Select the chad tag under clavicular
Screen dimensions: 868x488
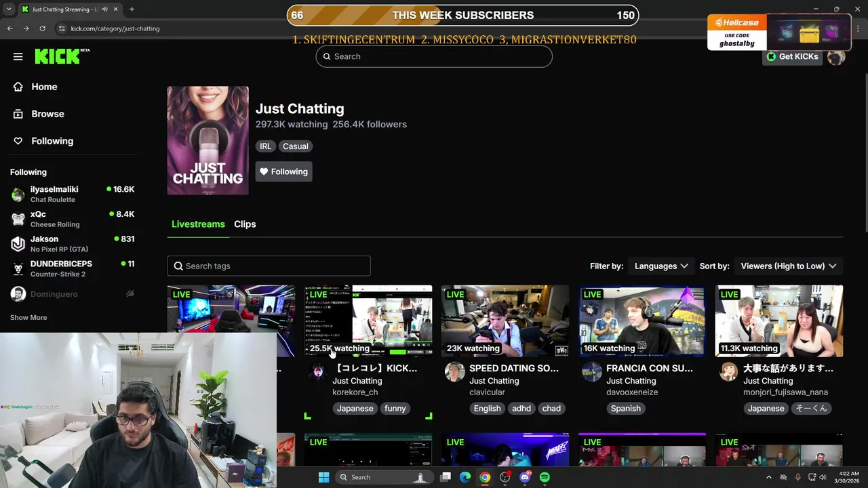tap(551, 409)
